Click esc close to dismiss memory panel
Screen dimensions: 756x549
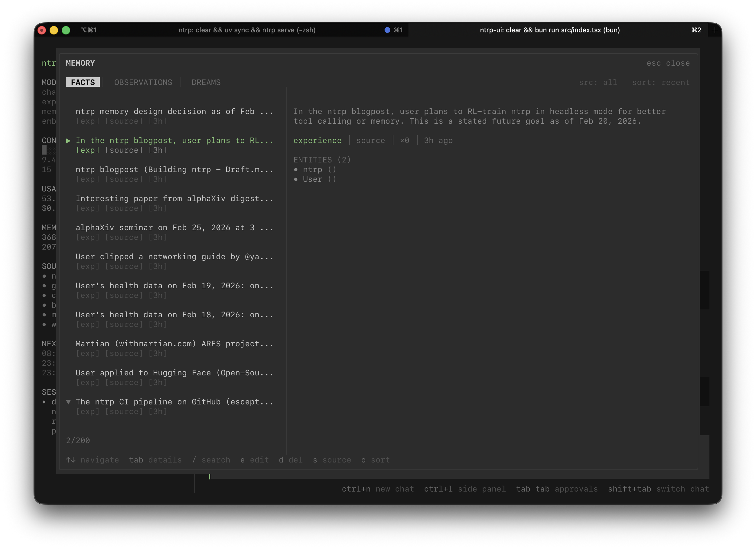point(668,63)
